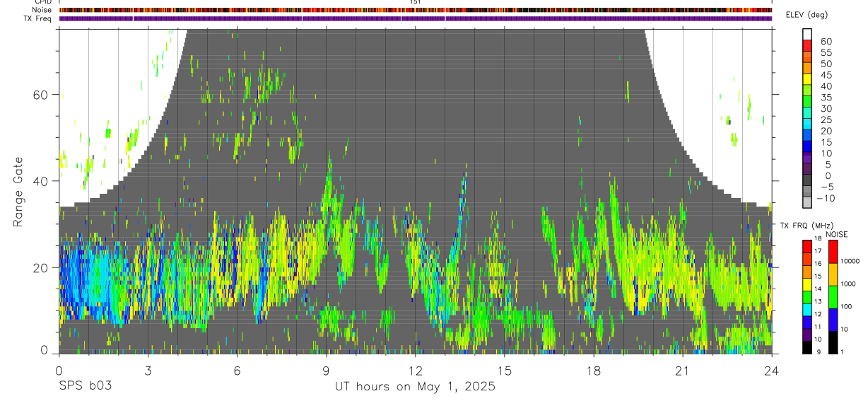Select the "Range Gate" y-axis title
The height and width of the screenshot is (401, 868).
[18, 192]
